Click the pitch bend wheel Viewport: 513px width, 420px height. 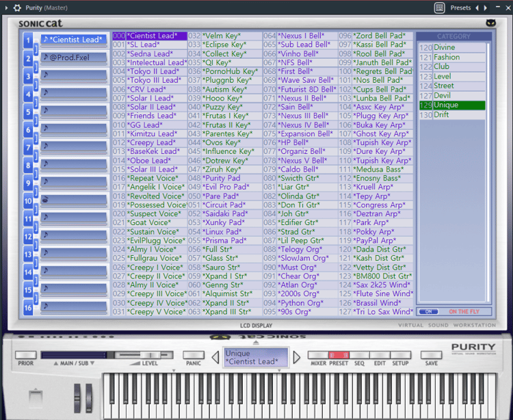[77, 397]
